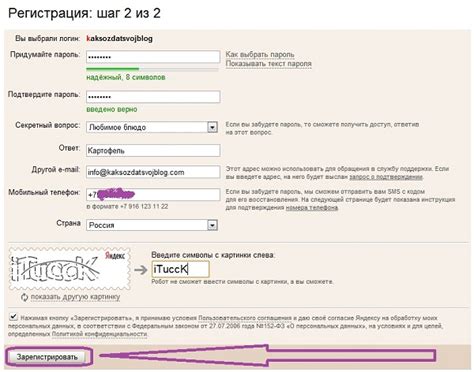Click the Яндекс logo in captcha image
The width and height of the screenshot is (474, 372).
115,256
